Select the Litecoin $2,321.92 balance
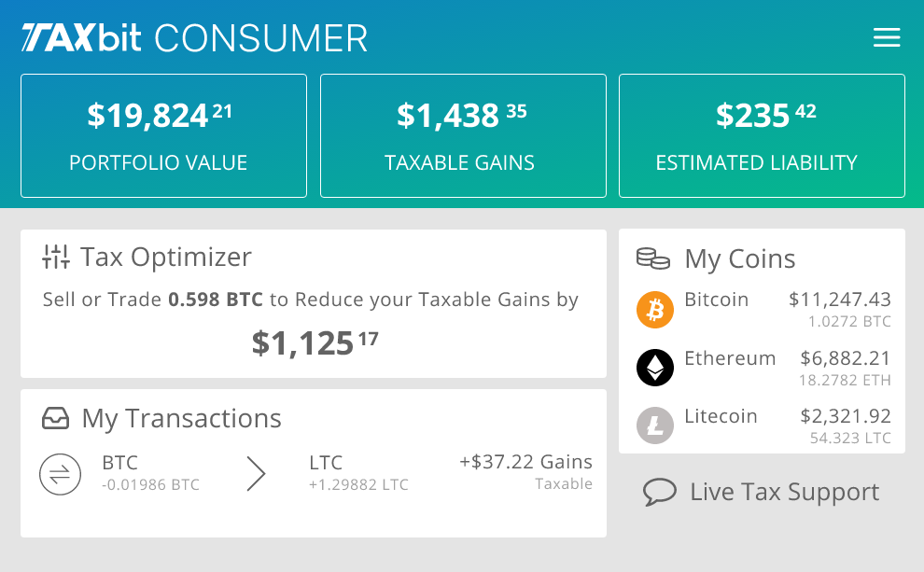 click(x=845, y=416)
